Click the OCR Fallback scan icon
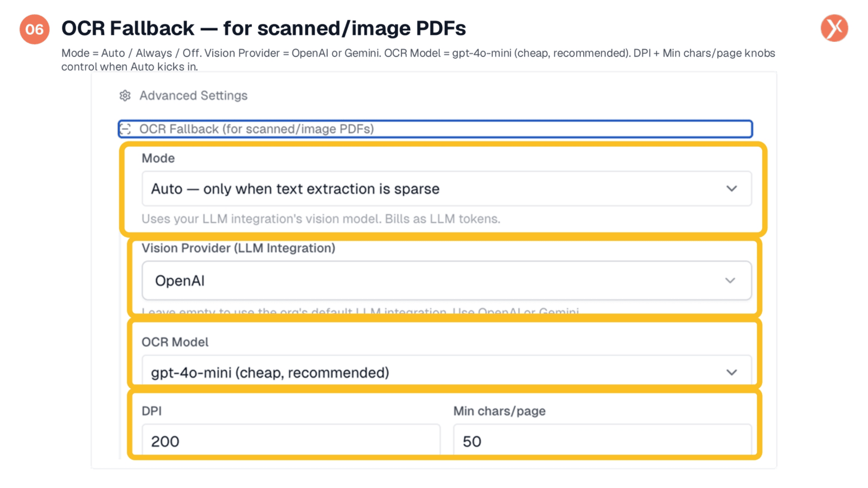The image size is (868, 488). pos(125,129)
